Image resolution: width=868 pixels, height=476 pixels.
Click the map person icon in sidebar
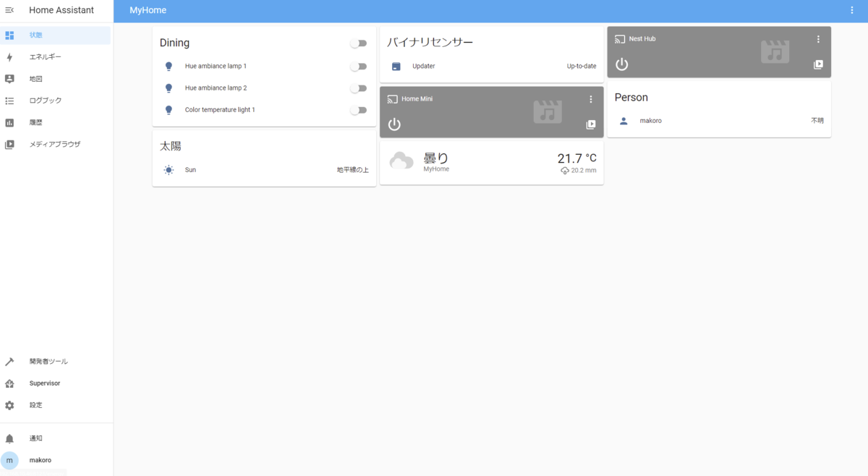click(9, 79)
